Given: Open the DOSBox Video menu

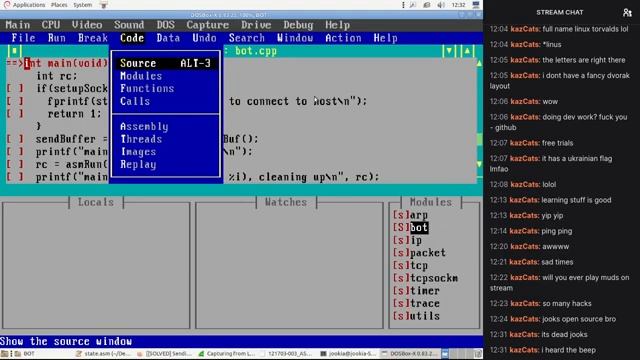Looking at the screenshot, I should click(87, 25).
